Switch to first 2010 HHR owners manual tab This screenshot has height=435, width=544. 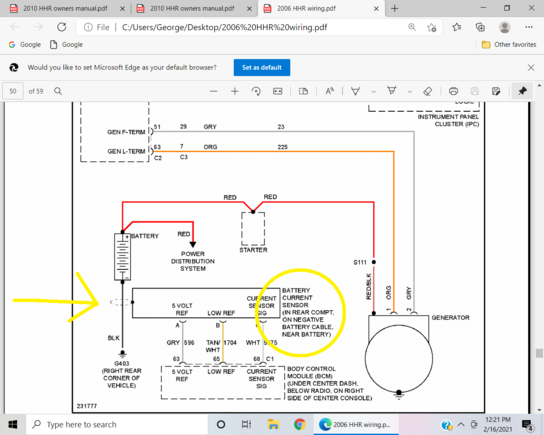coord(65,8)
